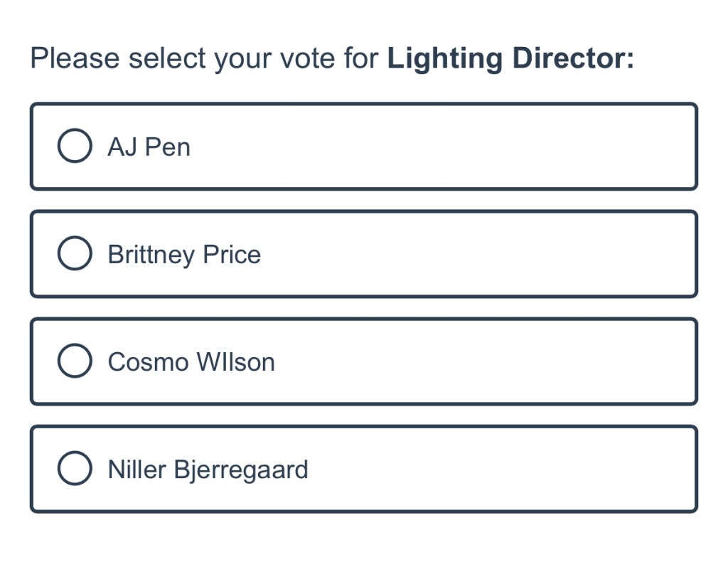Select the AJ Pen radio button
Screen dimensions: 728x587
pos(75,146)
